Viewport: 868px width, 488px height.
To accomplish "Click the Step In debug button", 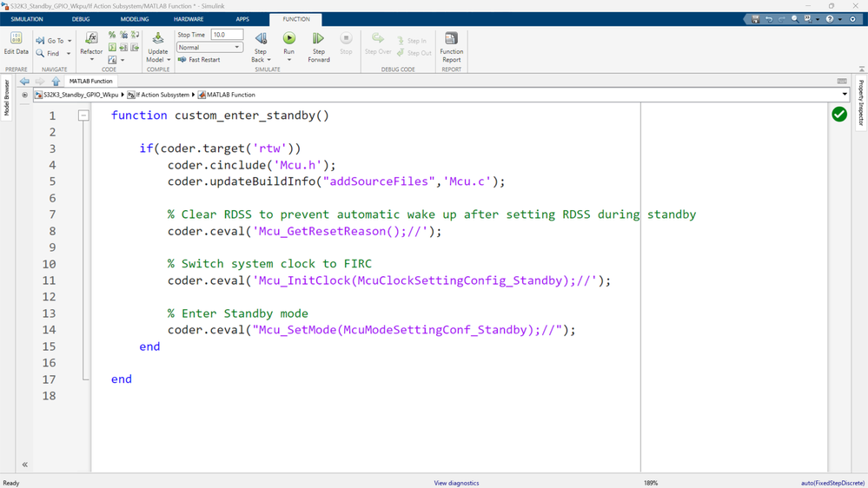I will click(x=411, y=41).
